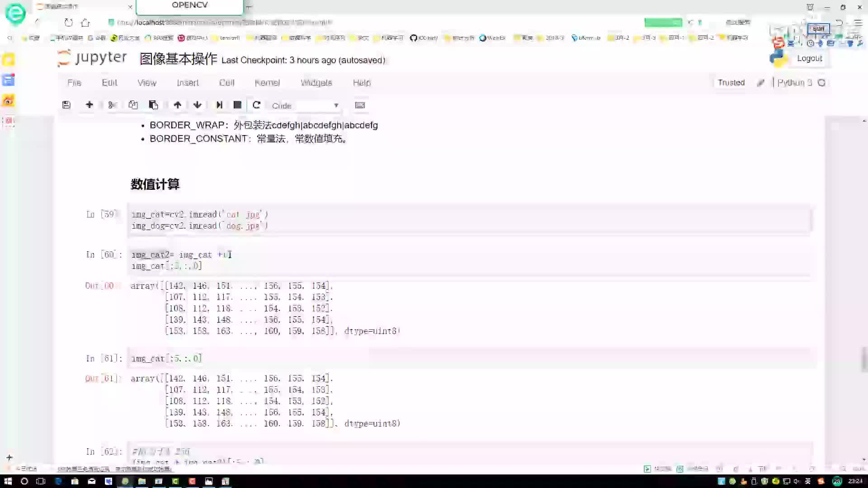Screen dimensions: 868x488
Task: Run the current cell button
Action: pos(219,105)
